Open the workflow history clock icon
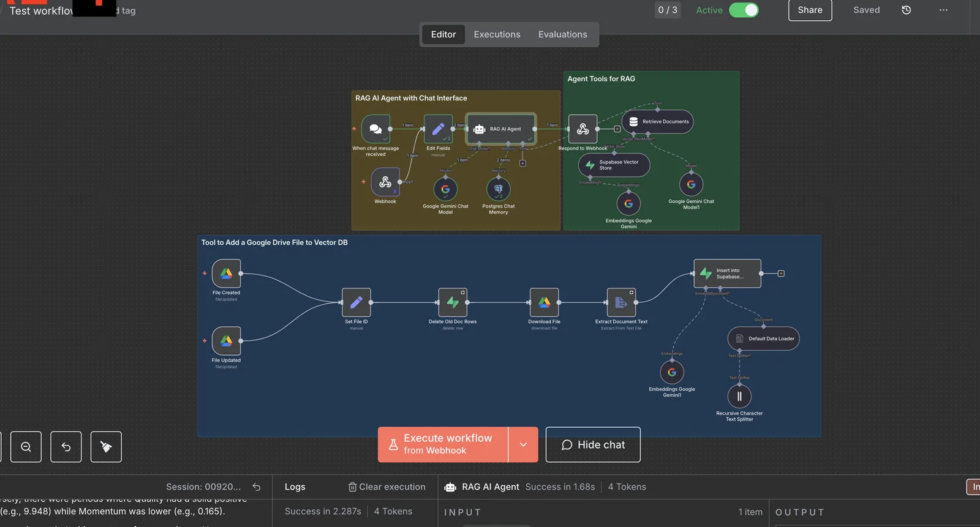This screenshot has height=527, width=980. pyautogui.click(x=907, y=10)
